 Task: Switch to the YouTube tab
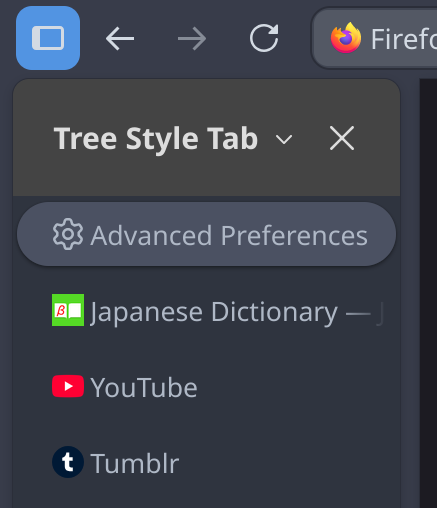point(206,387)
